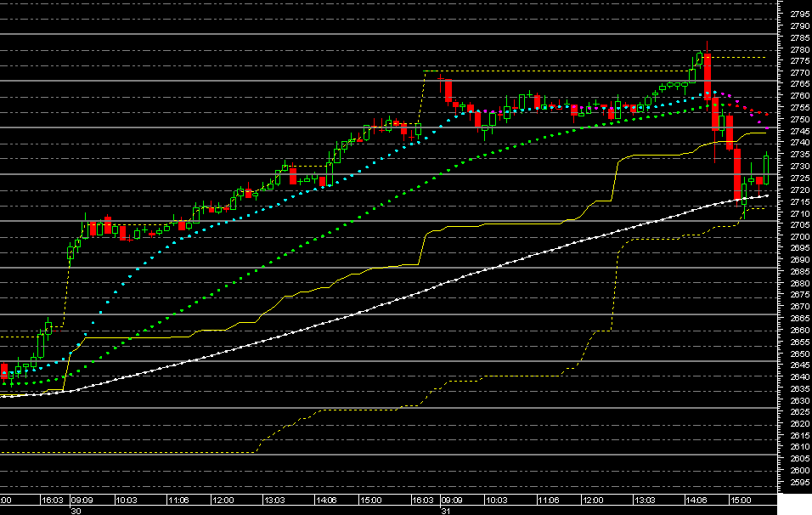812x515 pixels.
Task: Pick the 2730 price level label
Action: [800, 167]
